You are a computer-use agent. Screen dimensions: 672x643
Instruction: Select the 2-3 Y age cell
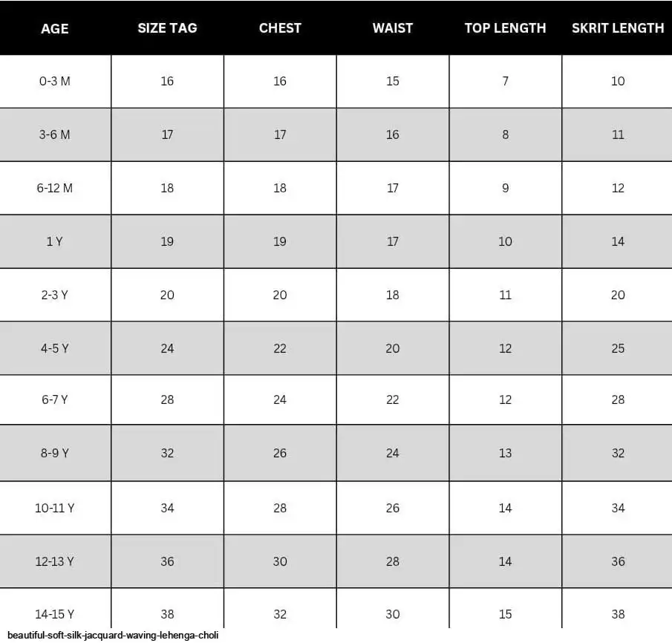coord(55,295)
